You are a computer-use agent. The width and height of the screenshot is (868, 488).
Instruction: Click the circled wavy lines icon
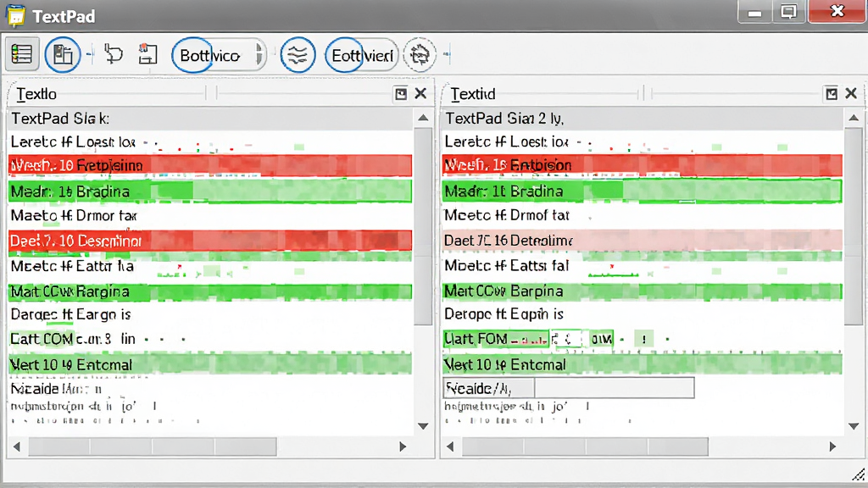tap(298, 54)
